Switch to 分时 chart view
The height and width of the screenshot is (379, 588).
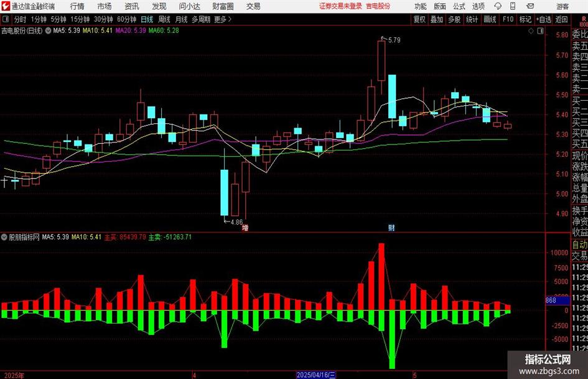point(21,19)
